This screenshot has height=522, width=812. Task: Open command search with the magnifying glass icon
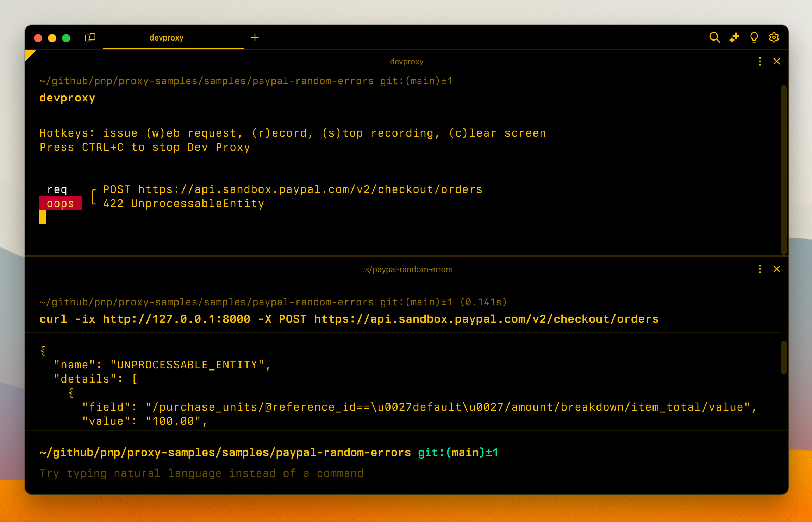click(714, 37)
